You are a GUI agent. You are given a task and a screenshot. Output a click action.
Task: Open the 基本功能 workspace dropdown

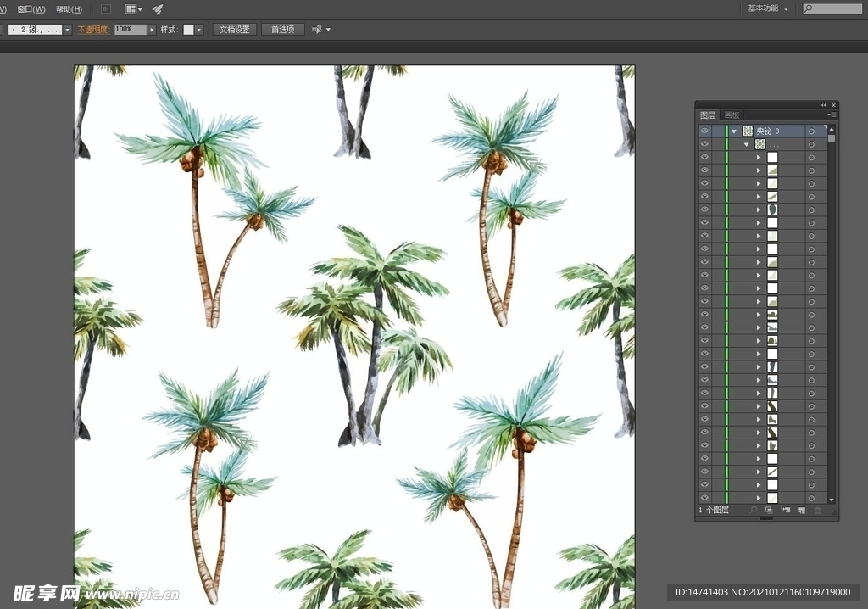[768, 8]
